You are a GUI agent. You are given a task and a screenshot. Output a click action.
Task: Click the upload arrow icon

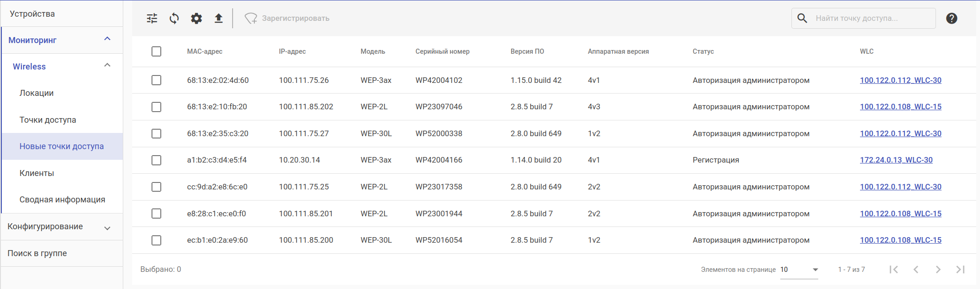click(219, 19)
